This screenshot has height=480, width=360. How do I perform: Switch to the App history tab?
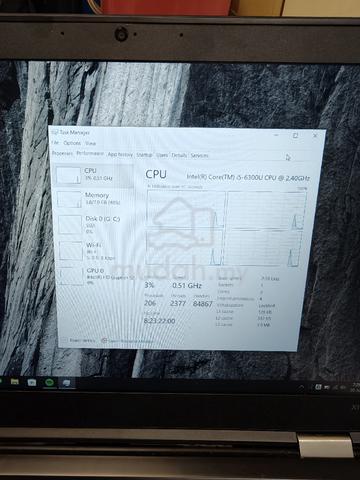pyautogui.click(x=120, y=154)
